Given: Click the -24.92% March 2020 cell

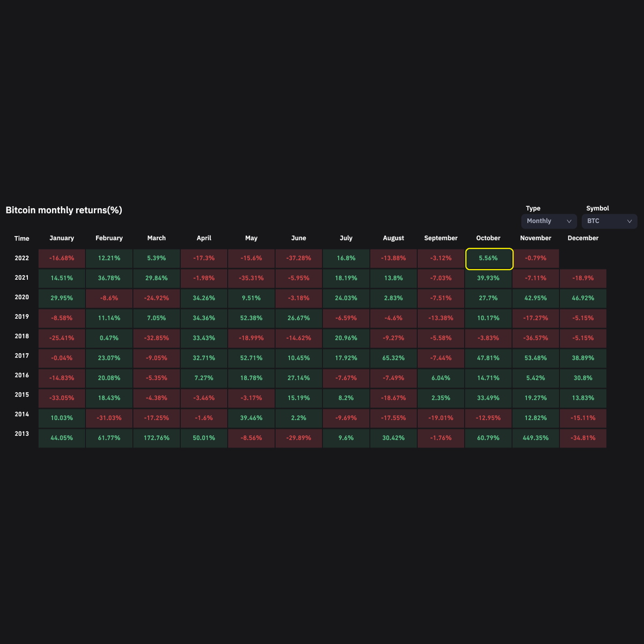Looking at the screenshot, I should tap(157, 298).
